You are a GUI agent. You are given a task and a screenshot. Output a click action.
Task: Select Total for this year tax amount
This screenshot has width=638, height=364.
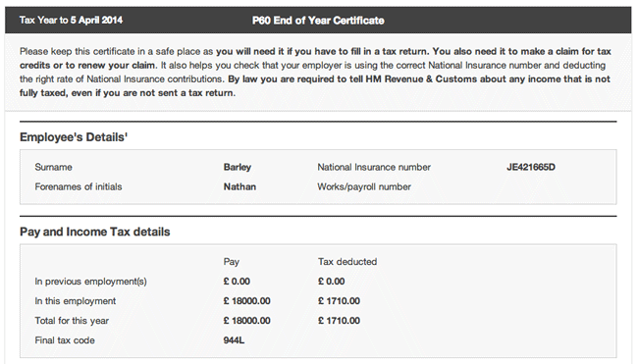(339, 321)
